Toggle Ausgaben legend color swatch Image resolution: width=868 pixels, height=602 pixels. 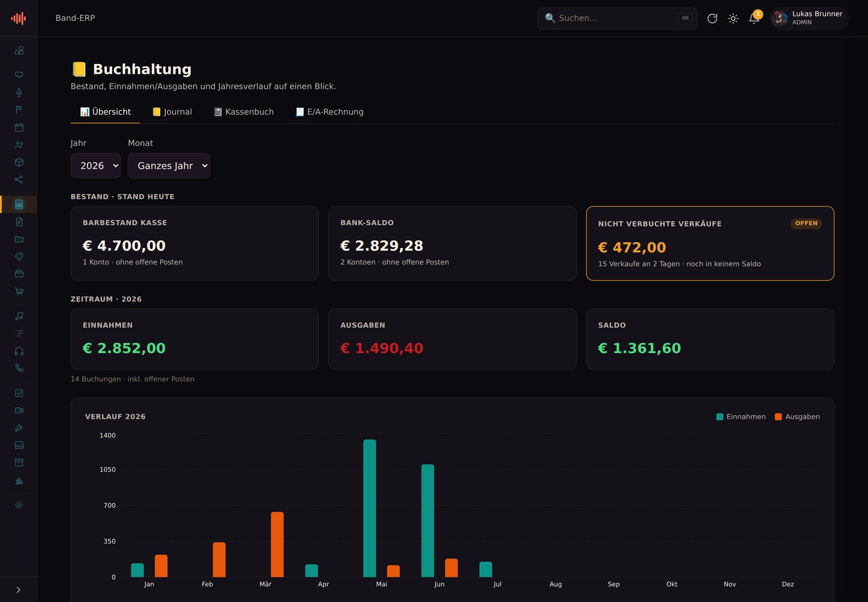coord(778,417)
